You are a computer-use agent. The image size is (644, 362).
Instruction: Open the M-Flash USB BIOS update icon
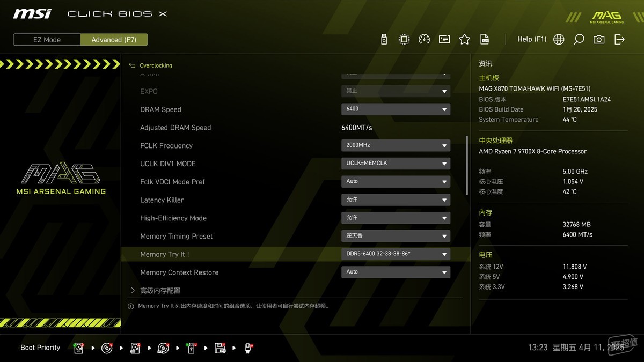click(384, 39)
